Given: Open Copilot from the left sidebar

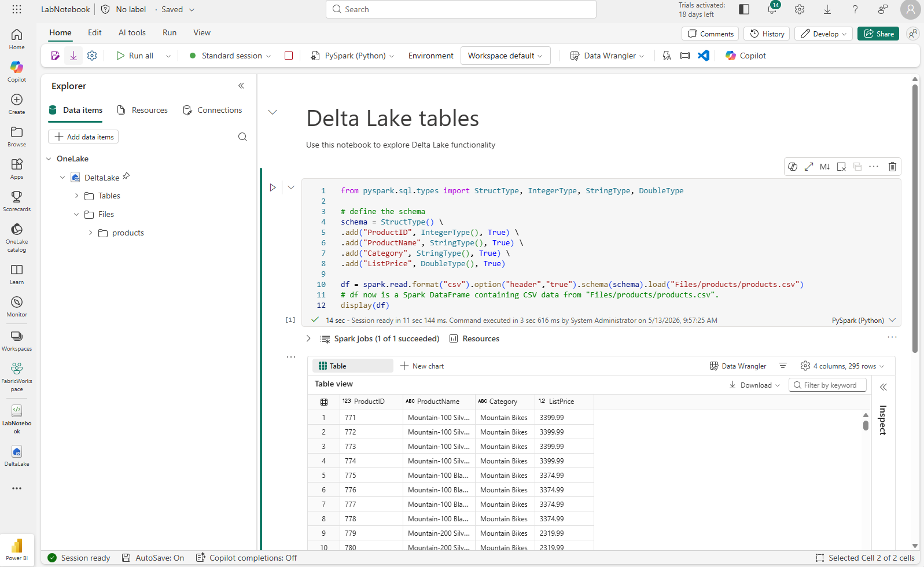Looking at the screenshot, I should [x=17, y=72].
